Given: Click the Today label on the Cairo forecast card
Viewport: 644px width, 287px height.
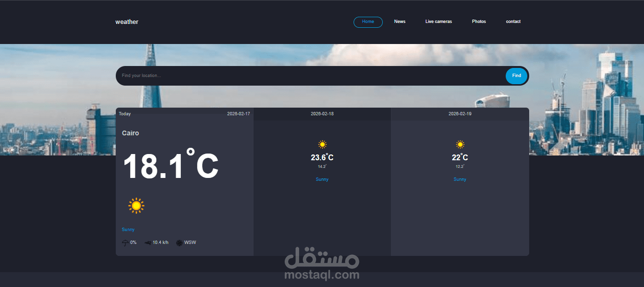Looking at the screenshot, I should (x=125, y=113).
